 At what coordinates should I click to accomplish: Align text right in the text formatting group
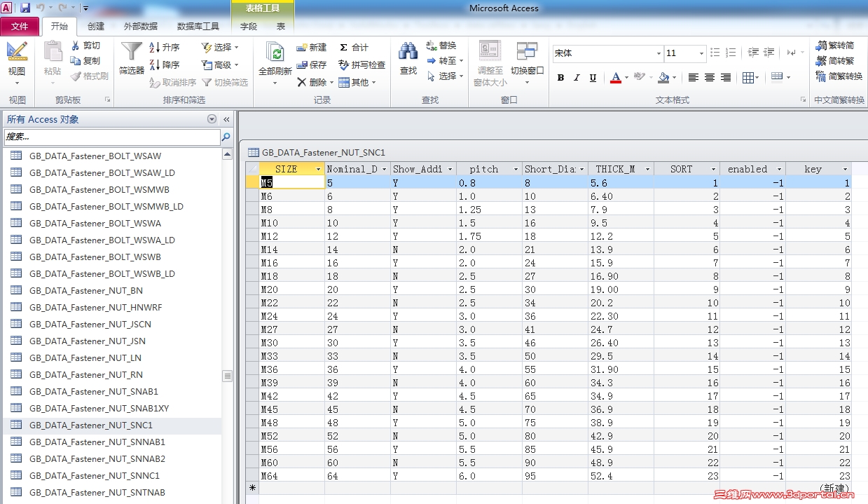(726, 78)
